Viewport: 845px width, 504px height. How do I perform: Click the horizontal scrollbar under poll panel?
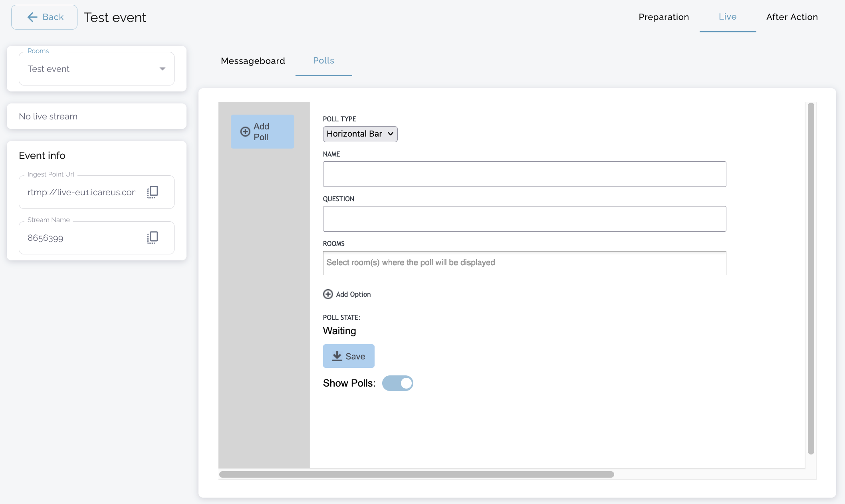coord(416,474)
